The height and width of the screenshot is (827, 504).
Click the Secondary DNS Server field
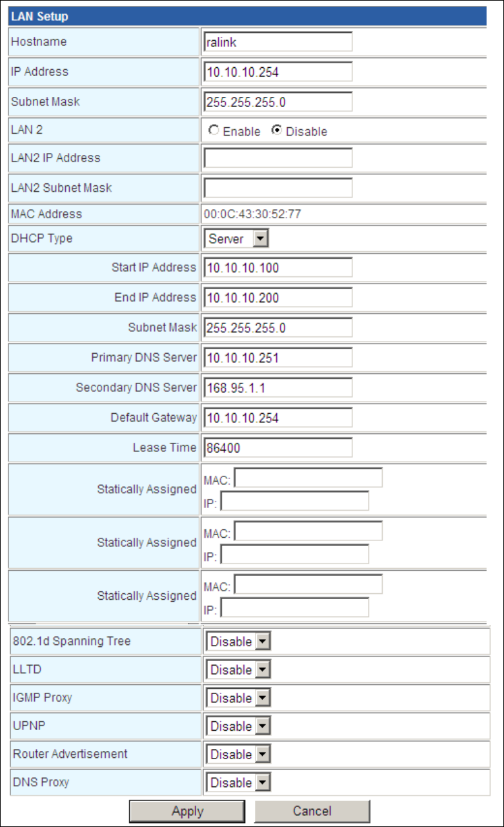(x=278, y=388)
